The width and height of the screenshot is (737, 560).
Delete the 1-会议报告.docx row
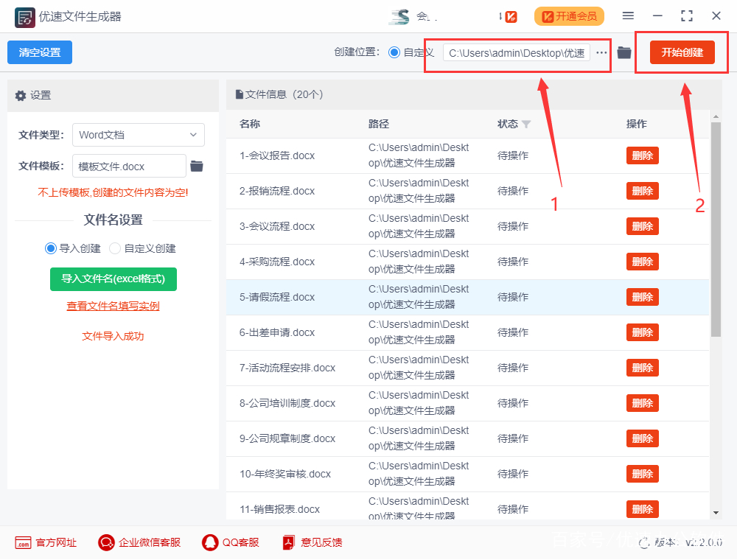(x=643, y=155)
